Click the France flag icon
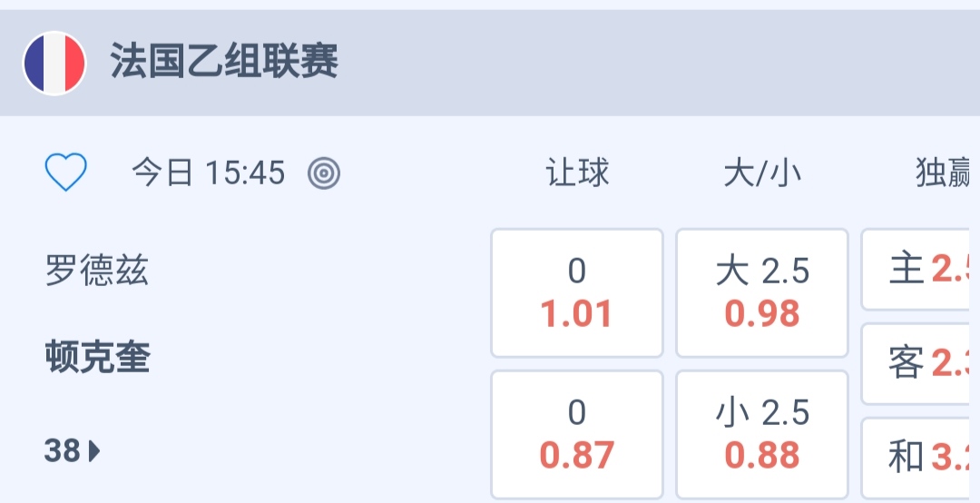Viewport: 980px width, 503px height. (54, 64)
